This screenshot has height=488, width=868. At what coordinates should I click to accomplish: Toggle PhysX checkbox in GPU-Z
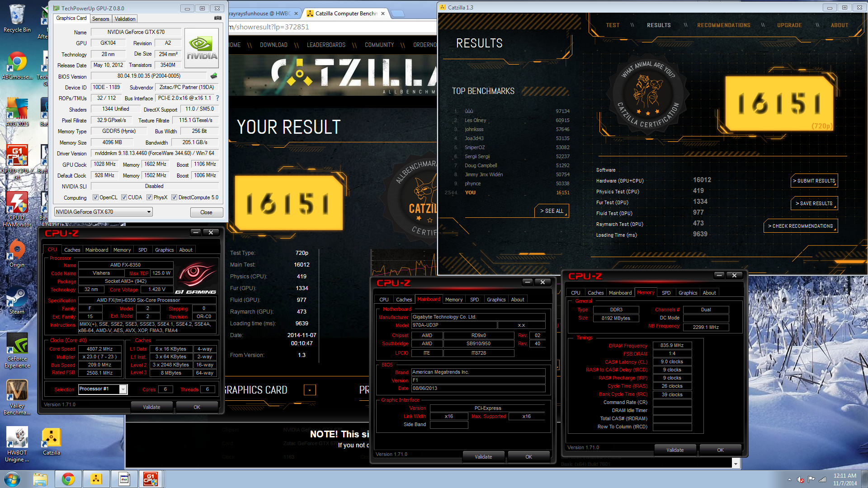(x=149, y=197)
